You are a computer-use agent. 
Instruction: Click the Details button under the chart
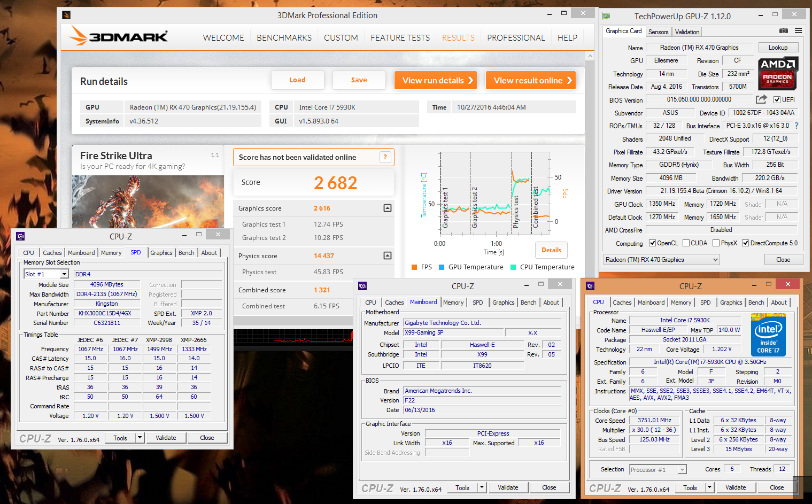click(x=551, y=250)
